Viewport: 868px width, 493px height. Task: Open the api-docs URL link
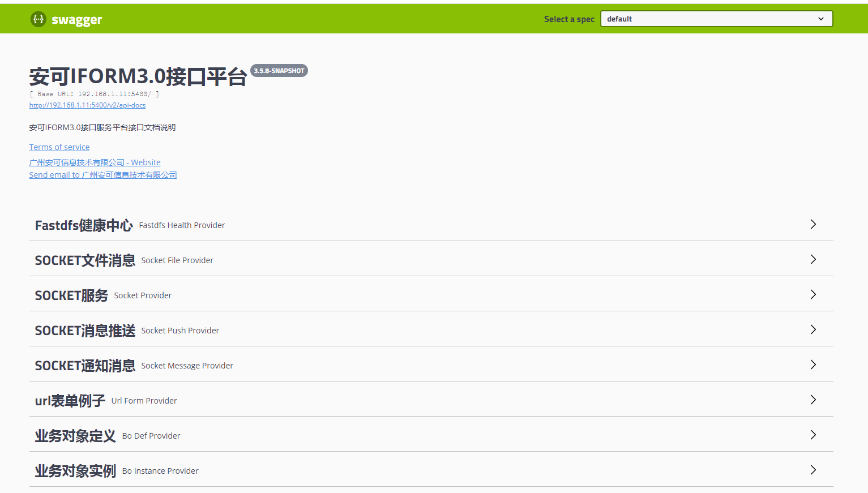click(87, 105)
